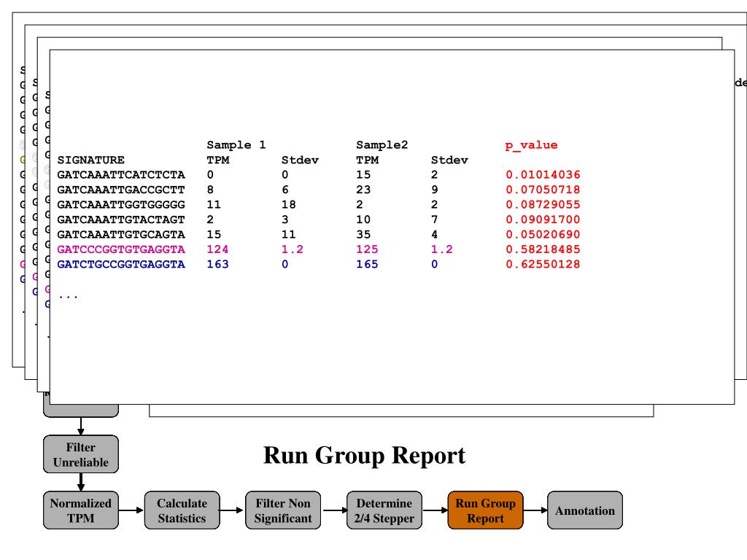Select Sample 1 Stdev value 18

[289, 205]
